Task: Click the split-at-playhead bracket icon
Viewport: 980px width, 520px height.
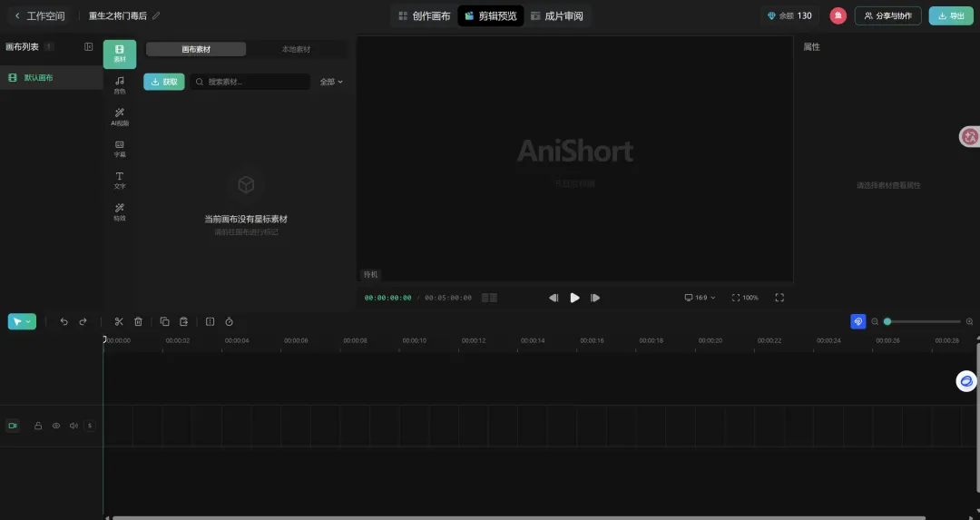Action: (x=210, y=321)
